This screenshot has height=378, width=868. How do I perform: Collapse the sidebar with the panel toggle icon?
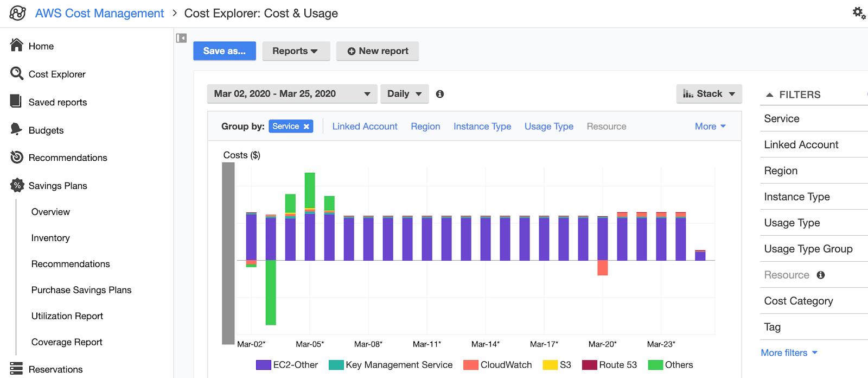tap(181, 38)
